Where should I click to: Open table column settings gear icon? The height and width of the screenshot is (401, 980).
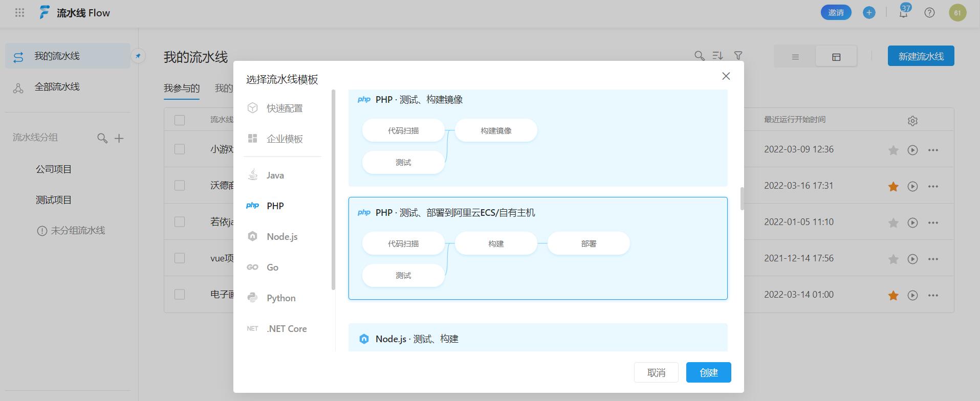pyautogui.click(x=912, y=121)
